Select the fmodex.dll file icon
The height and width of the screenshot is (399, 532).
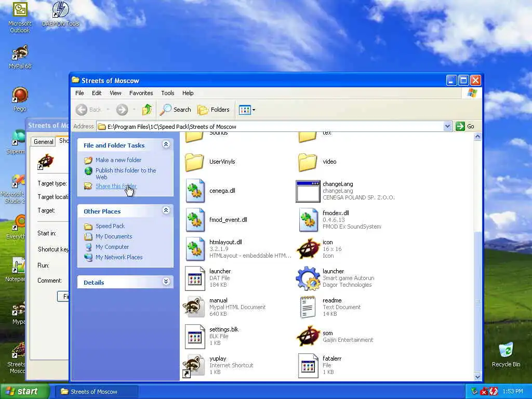pos(308,220)
